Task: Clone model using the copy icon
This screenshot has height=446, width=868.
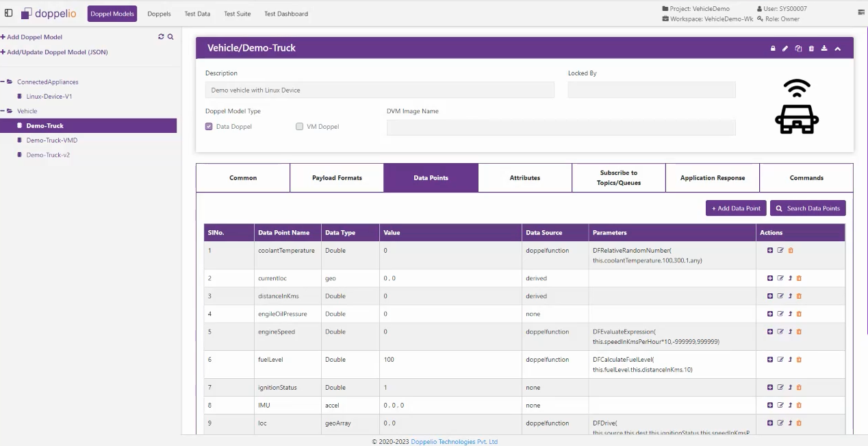Action: tap(798, 49)
